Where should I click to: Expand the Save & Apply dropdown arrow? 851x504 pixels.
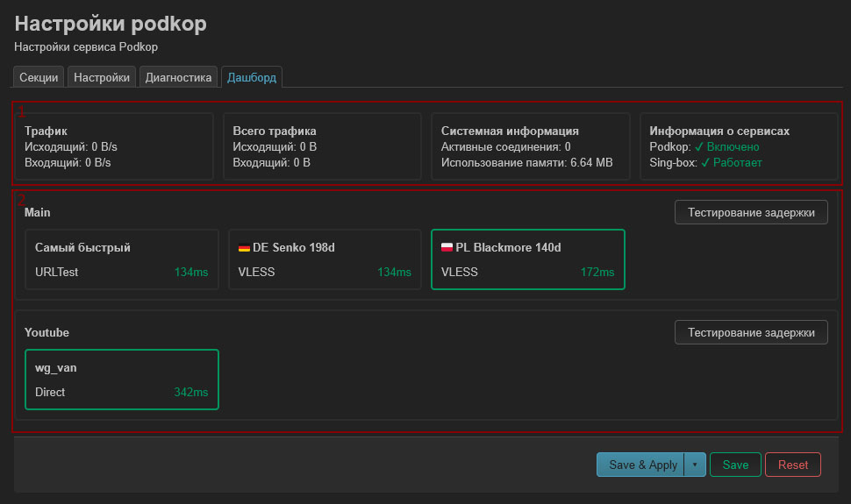(x=695, y=465)
